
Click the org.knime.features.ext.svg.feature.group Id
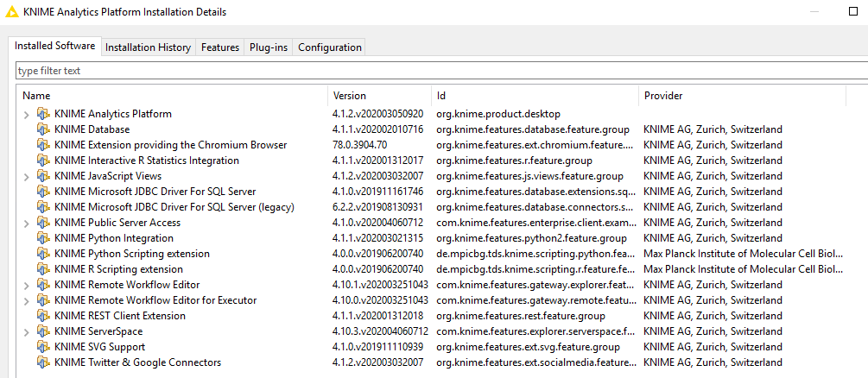tap(528, 346)
